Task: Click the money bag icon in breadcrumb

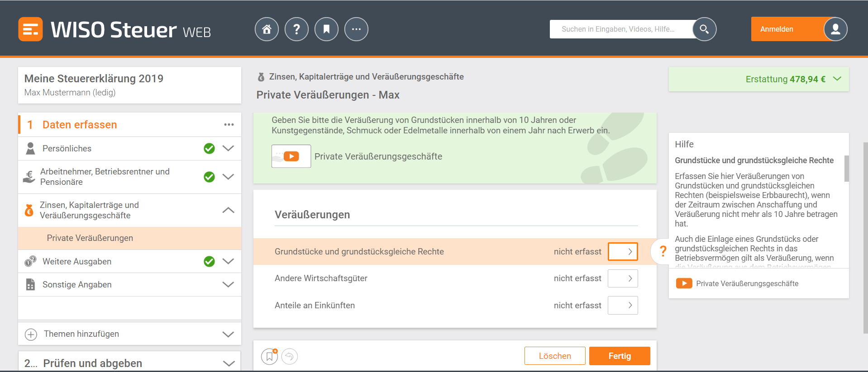Action: (x=261, y=77)
